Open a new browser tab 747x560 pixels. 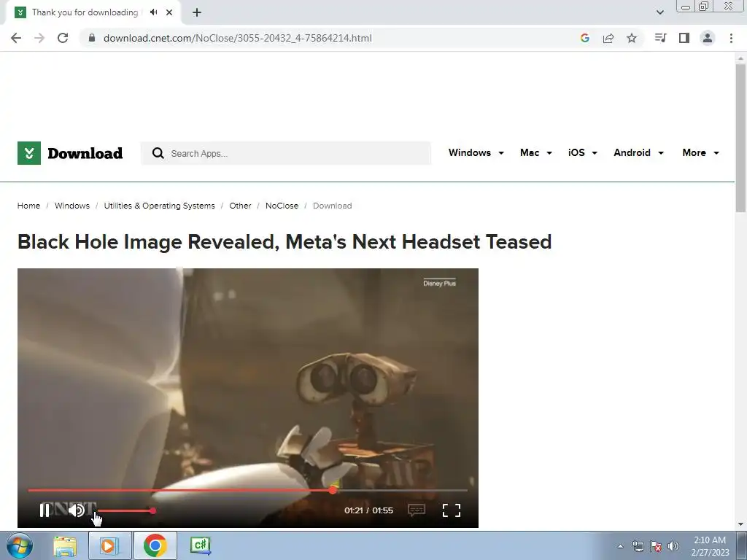(x=197, y=13)
